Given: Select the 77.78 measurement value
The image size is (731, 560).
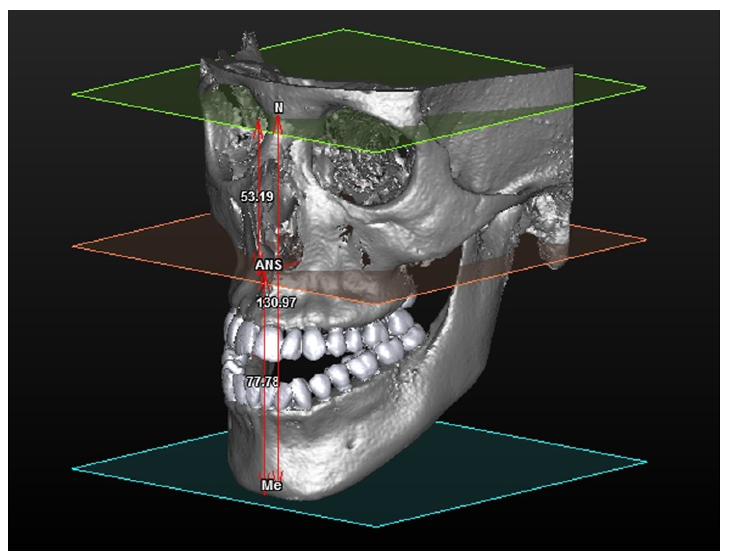Looking at the screenshot, I should point(263,382).
